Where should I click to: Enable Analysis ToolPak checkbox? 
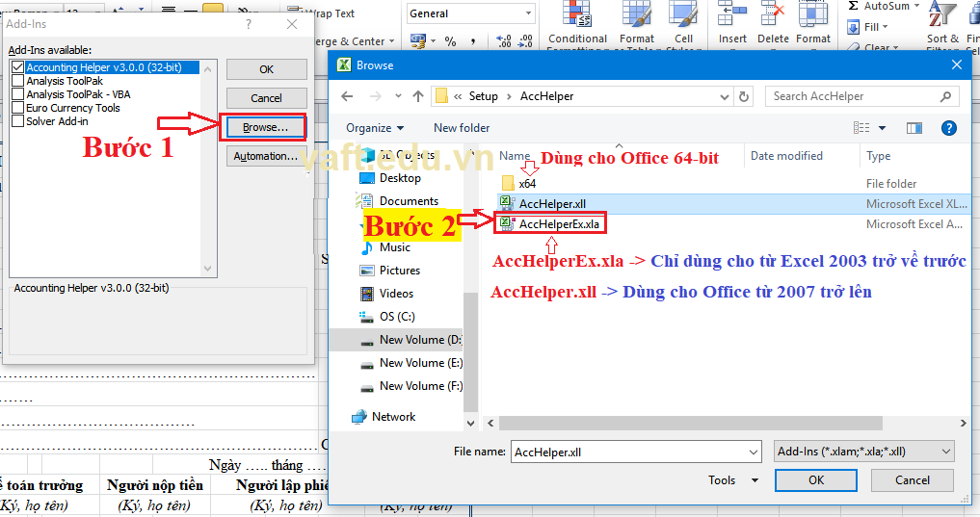click(x=18, y=81)
